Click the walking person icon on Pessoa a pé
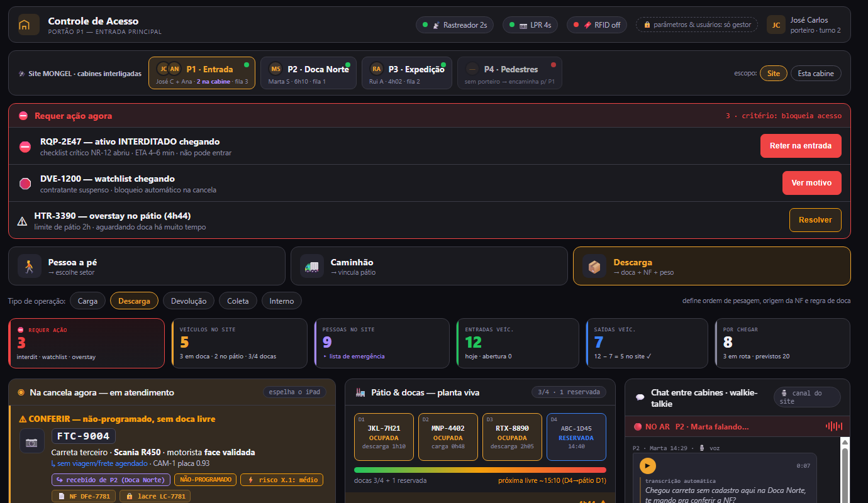868x503 pixels. coord(28,266)
